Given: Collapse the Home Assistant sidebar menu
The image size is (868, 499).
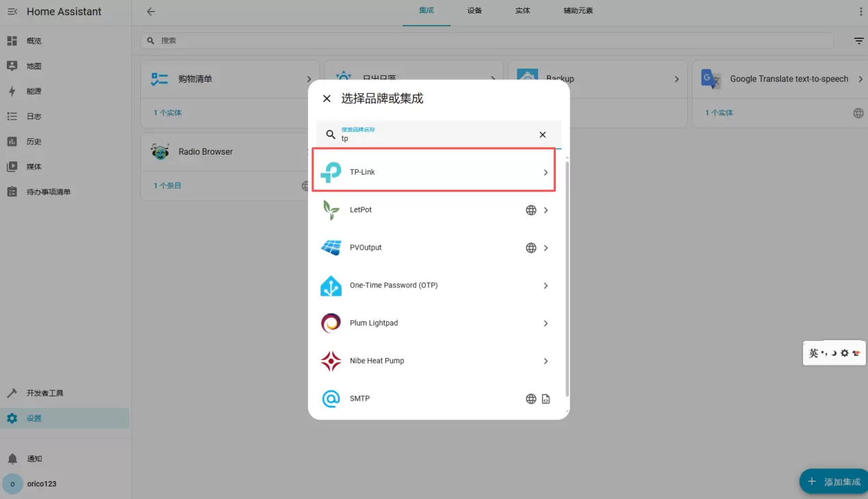Looking at the screenshot, I should pyautogui.click(x=12, y=12).
